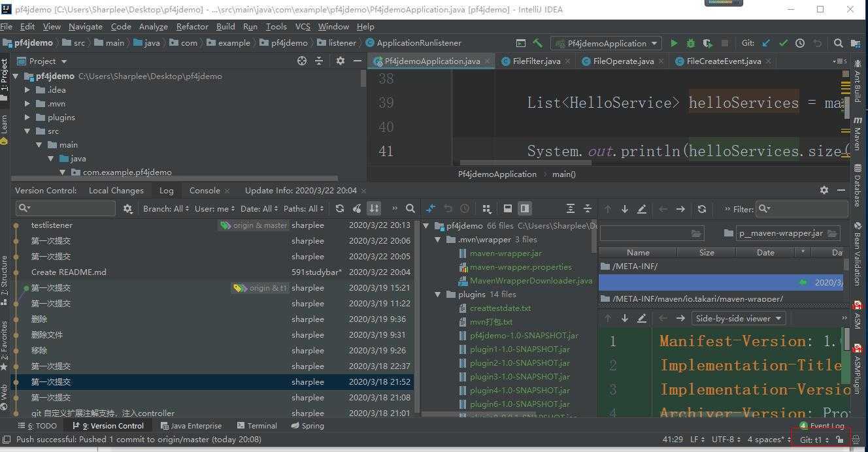
Task: Start debugging with the green bug icon
Action: pyautogui.click(x=691, y=43)
